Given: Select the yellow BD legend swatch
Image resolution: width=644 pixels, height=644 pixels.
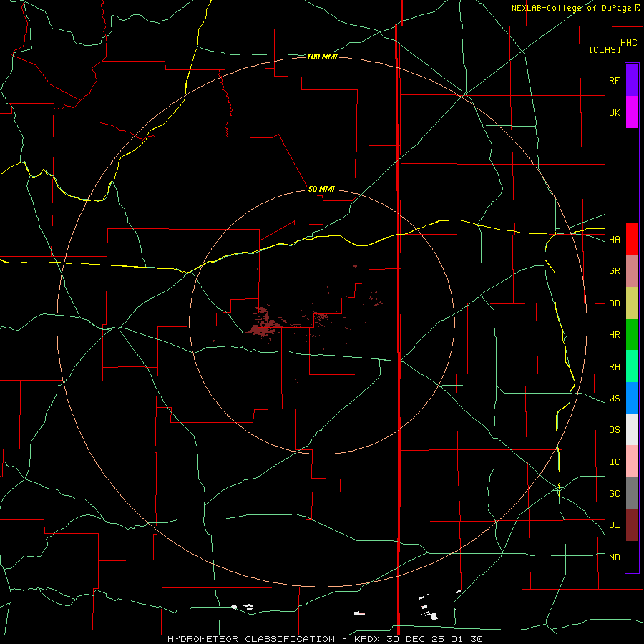Looking at the screenshot, I should pos(632,303).
